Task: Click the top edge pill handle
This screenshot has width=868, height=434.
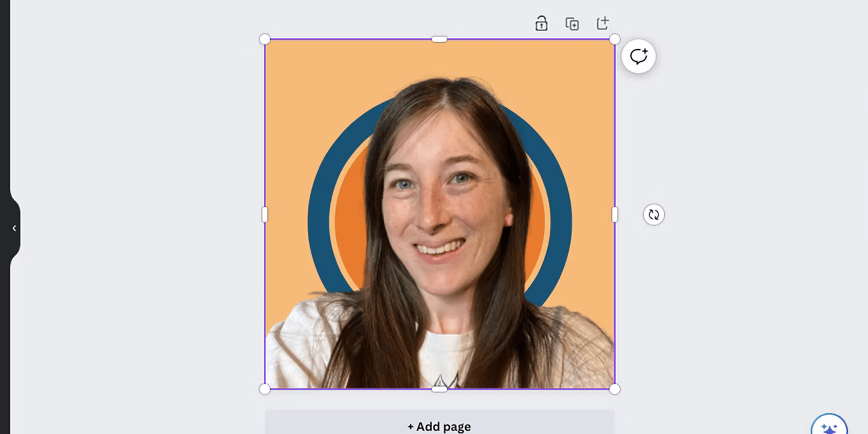Action: click(x=439, y=39)
